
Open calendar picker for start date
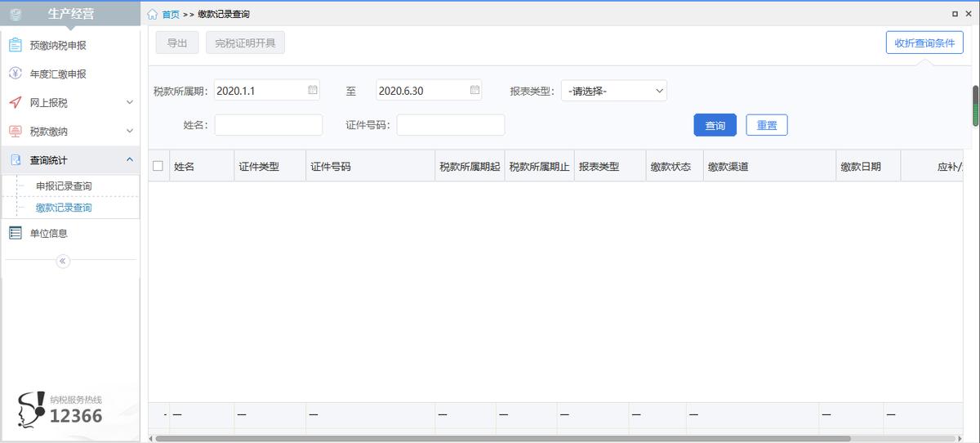pyautogui.click(x=313, y=90)
